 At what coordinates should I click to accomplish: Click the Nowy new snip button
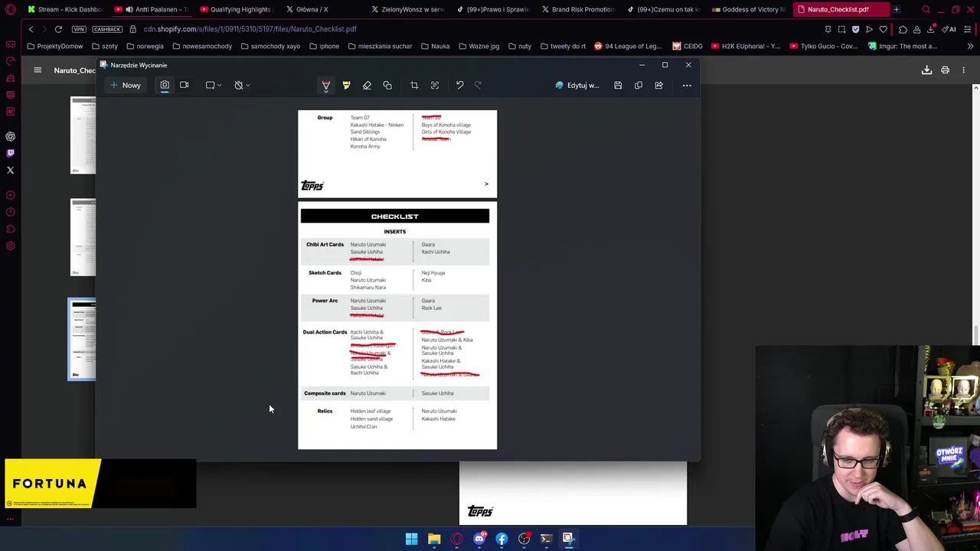126,85
